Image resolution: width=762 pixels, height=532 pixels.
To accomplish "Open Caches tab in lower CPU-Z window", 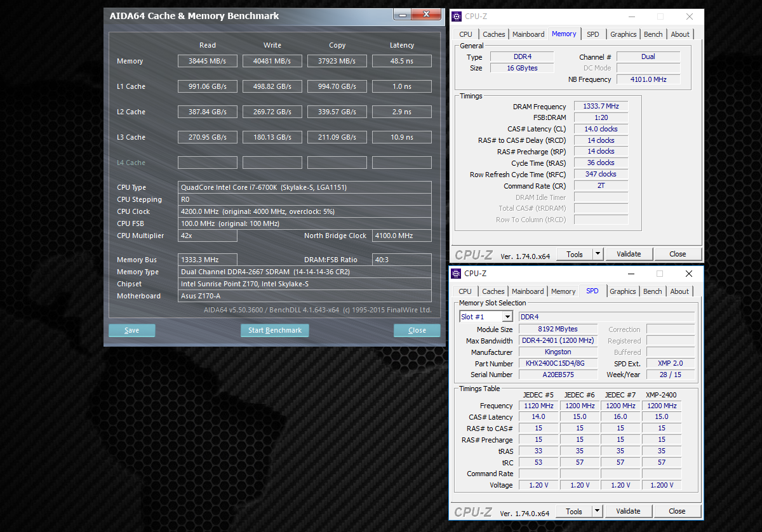I will [493, 291].
